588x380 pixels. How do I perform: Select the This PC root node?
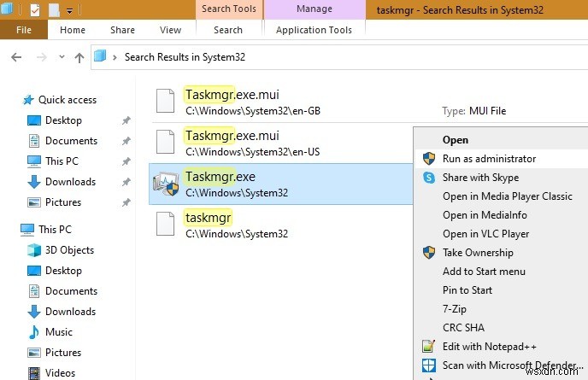click(55, 230)
